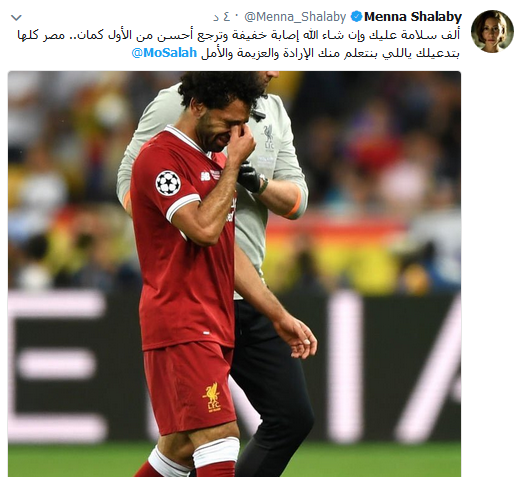Click the yellow LFC crest on red shorts
Screen dimensions: 523x477
(212, 397)
